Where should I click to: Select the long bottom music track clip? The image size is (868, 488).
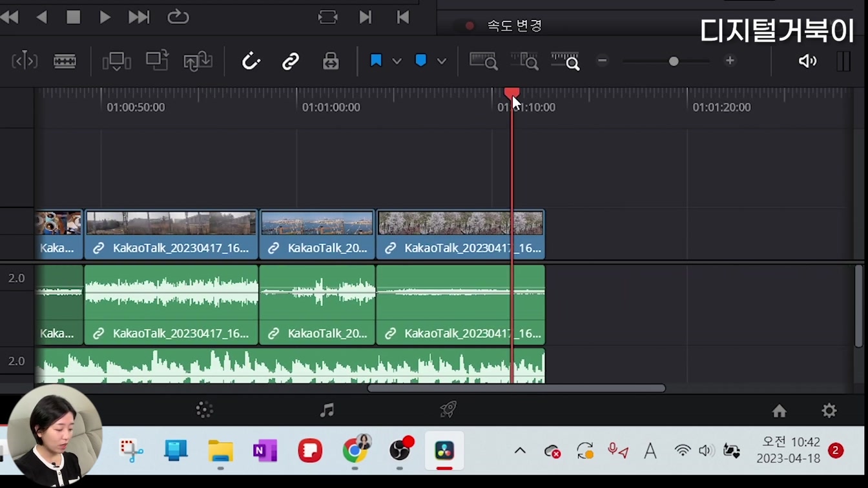click(x=290, y=366)
